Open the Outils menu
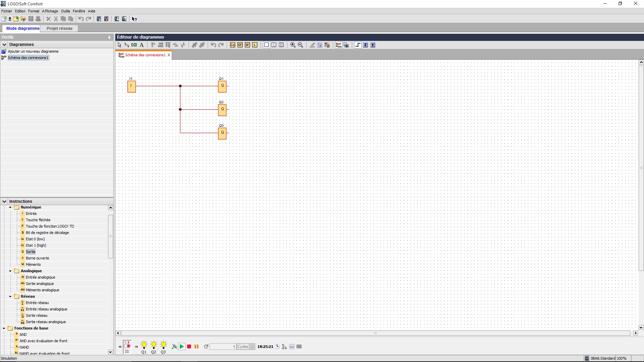This screenshot has width=644, height=362. pyautogui.click(x=65, y=11)
